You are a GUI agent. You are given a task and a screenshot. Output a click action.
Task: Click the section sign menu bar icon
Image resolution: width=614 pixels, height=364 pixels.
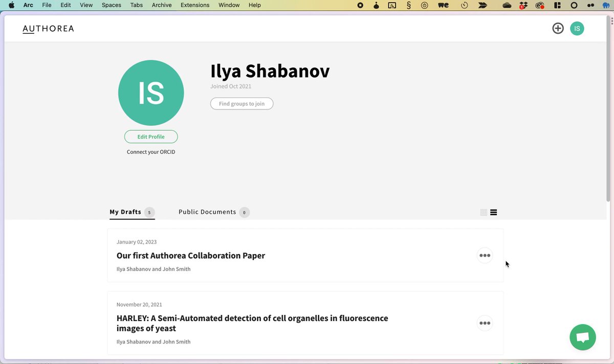click(408, 5)
